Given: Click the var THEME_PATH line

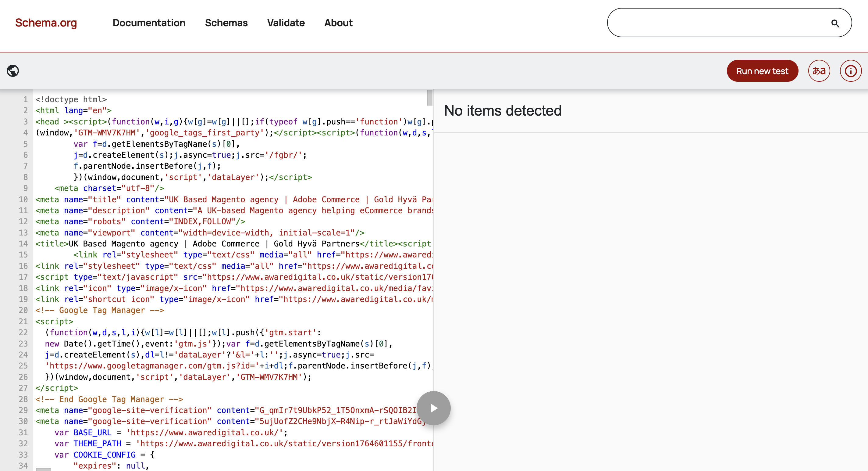Looking at the screenshot, I should [243, 443].
